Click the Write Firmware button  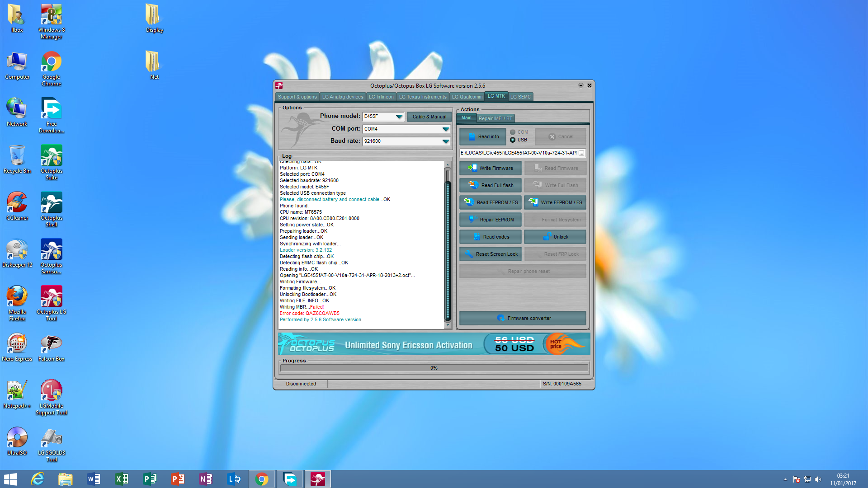click(491, 168)
